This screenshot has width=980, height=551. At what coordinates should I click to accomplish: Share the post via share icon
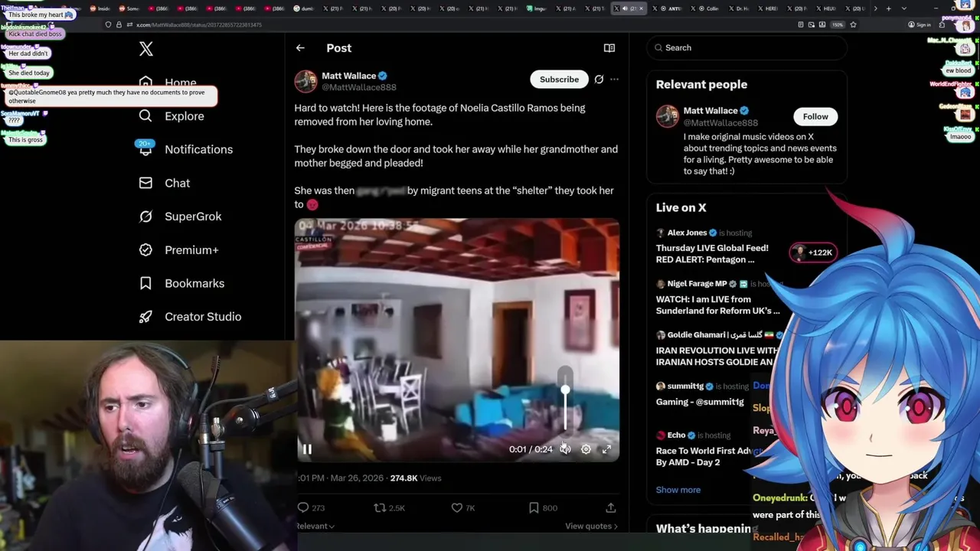(x=610, y=507)
